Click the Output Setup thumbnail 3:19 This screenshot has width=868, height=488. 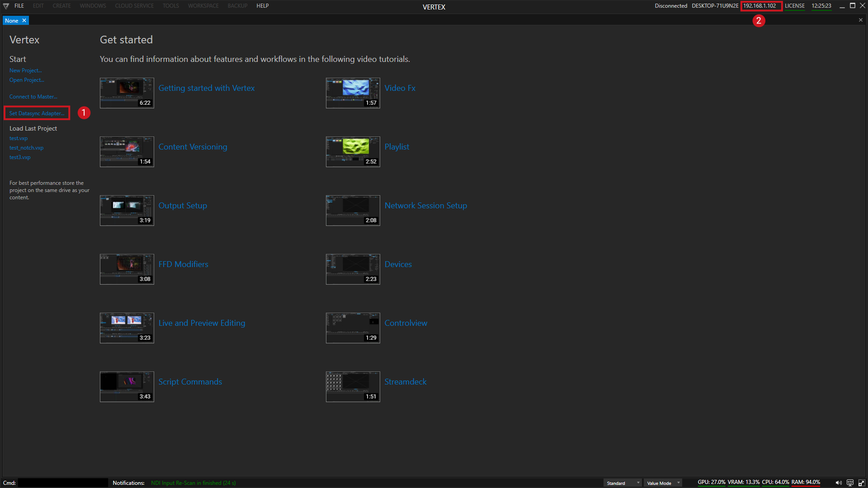tap(127, 211)
